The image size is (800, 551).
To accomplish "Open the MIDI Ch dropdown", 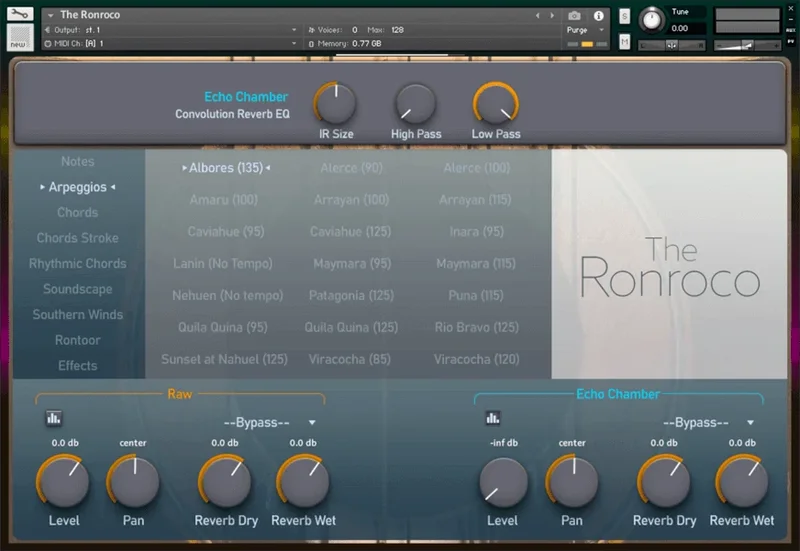I will click(171, 44).
